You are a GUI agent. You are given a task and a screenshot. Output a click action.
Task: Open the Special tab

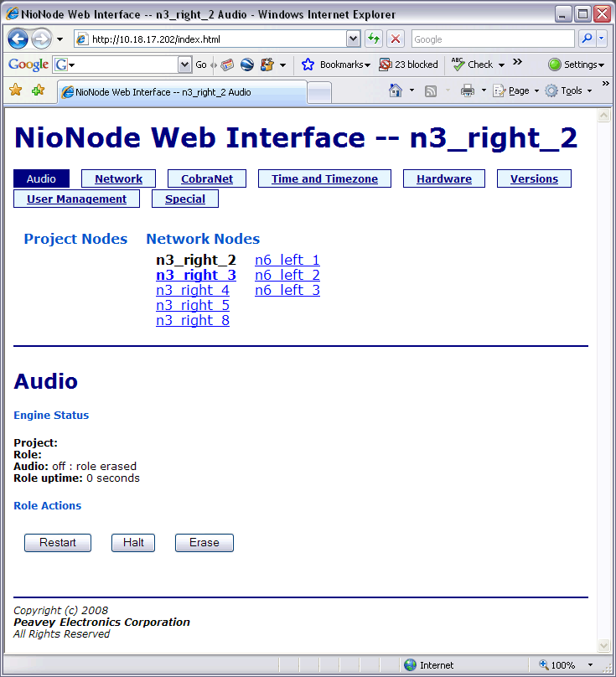pos(185,199)
